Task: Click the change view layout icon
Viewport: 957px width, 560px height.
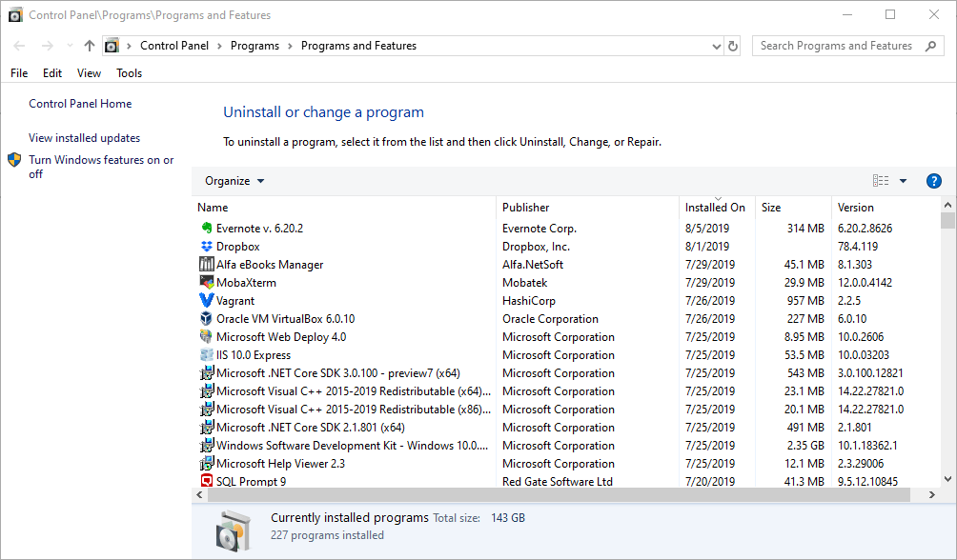Action: (x=880, y=181)
